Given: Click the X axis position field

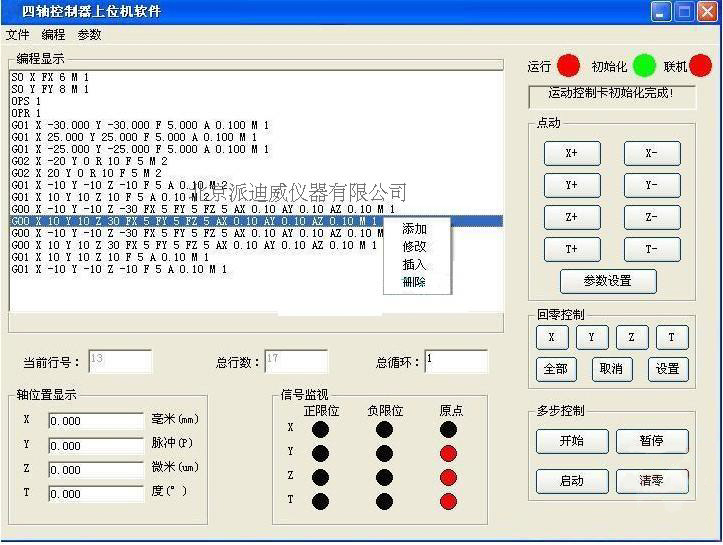Looking at the screenshot, I should 95,421.
